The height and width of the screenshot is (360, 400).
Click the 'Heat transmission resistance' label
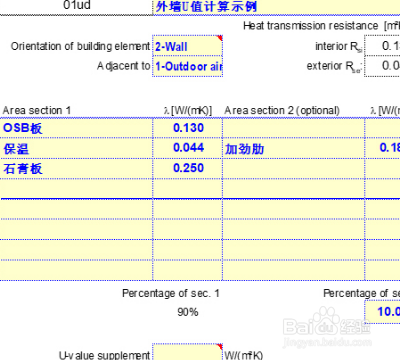point(310,26)
